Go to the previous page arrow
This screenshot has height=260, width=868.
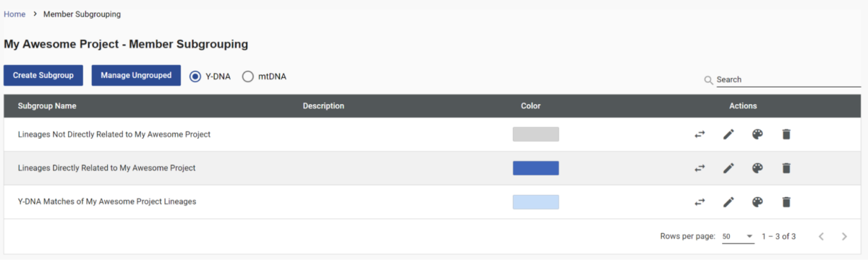click(x=821, y=236)
